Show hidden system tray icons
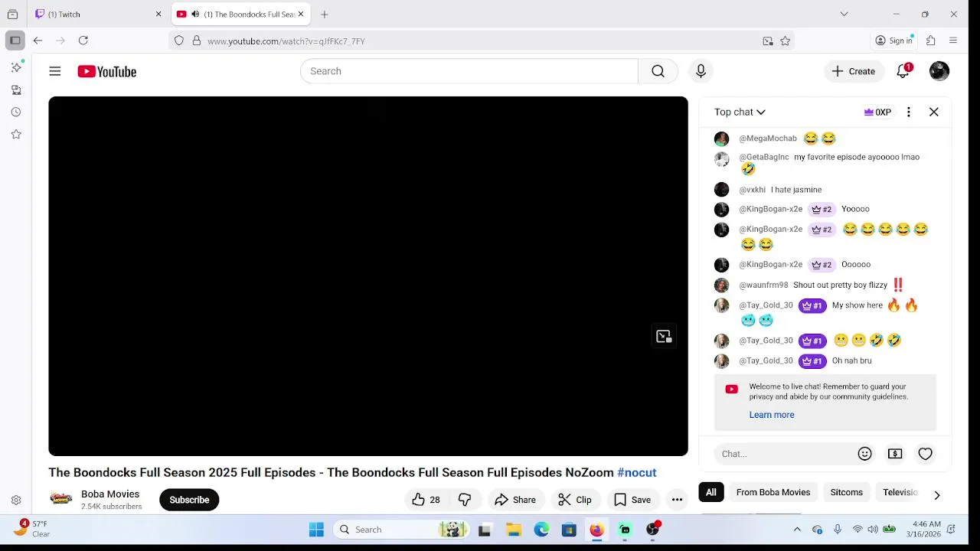 [x=797, y=530]
